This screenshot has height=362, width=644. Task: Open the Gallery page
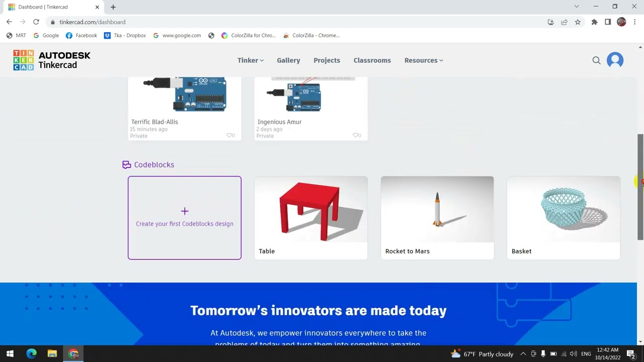(x=288, y=60)
